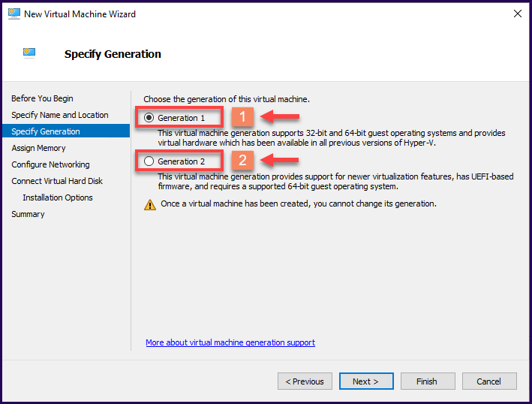532x404 pixels.
Task: Select the Specify Generation step in sidebar
Action: (46, 131)
